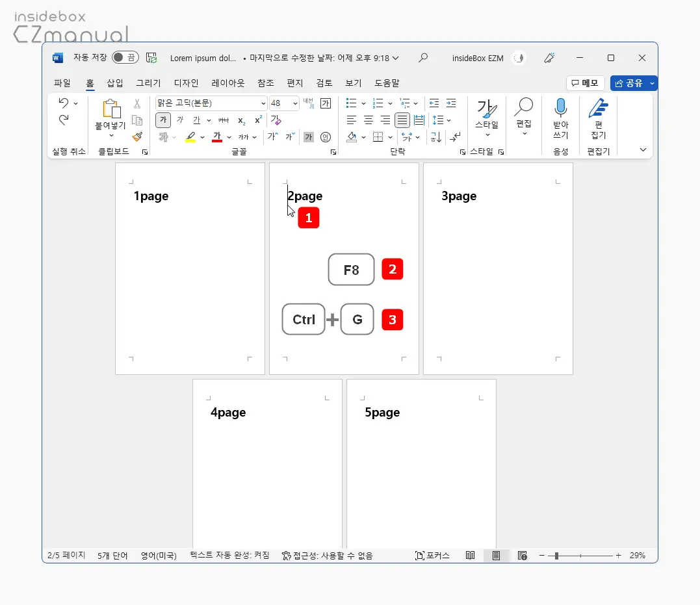Click the 29% zoom level

638,556
